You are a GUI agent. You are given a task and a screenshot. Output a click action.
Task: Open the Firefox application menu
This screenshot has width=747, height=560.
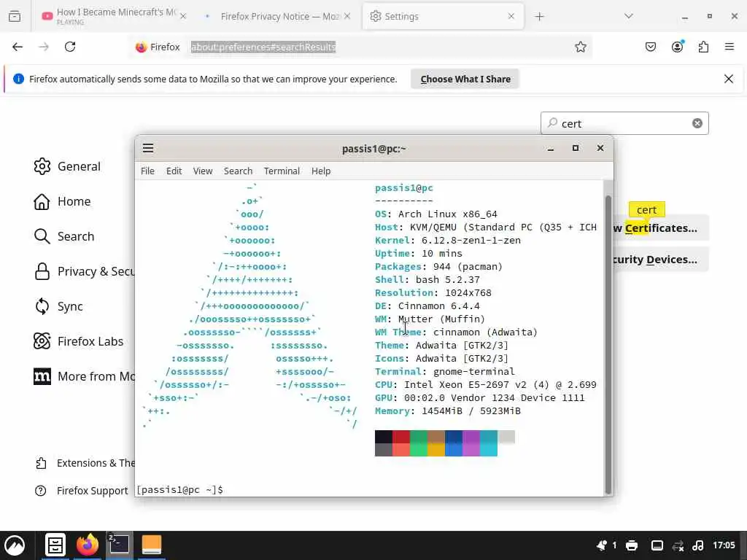[x=729, y=47]
